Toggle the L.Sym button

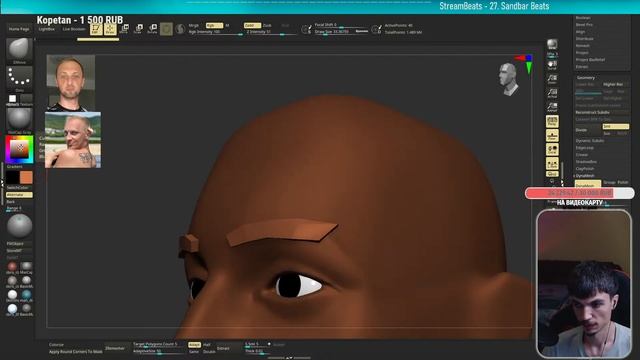pos(552,164)
